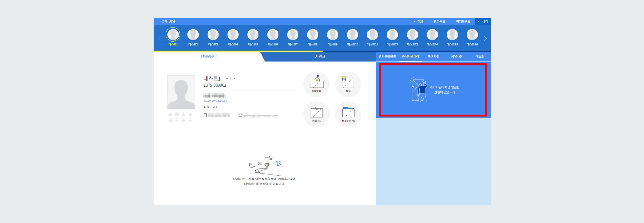The width and height of the screenshot is (644, 223).
Task: Select applicant avatar 테스트7
Action: (x=293, y=35)
